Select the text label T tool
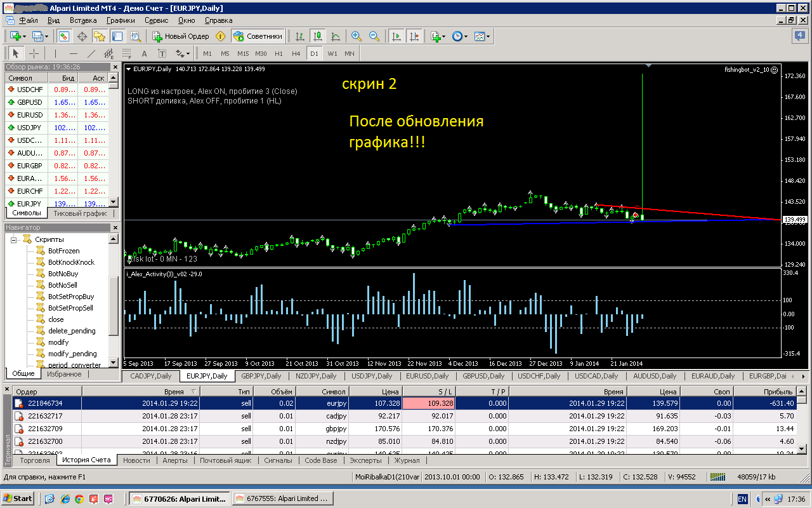Image resolution: width=812 pixels, height=508 pixels. point(162,53)
